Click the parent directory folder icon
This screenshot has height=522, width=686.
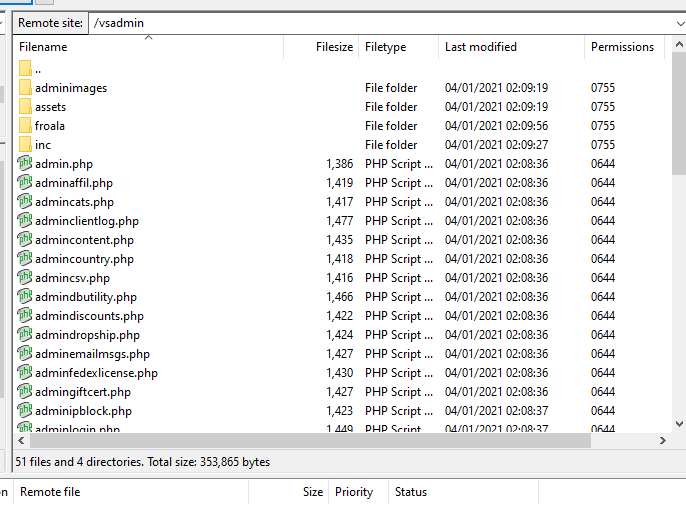[x=25, y=69]
